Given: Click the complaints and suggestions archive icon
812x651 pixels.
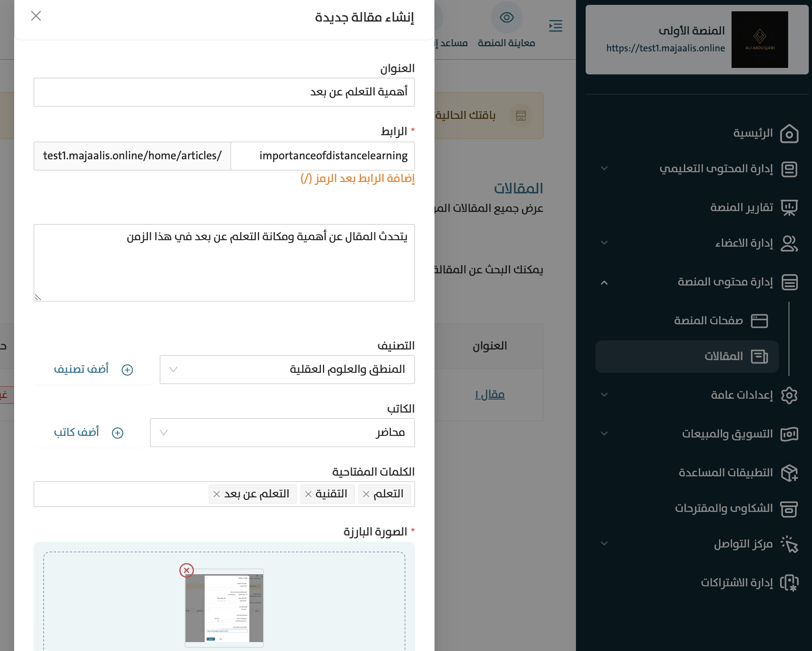Looking at the screenshot, I should point(789,509).
